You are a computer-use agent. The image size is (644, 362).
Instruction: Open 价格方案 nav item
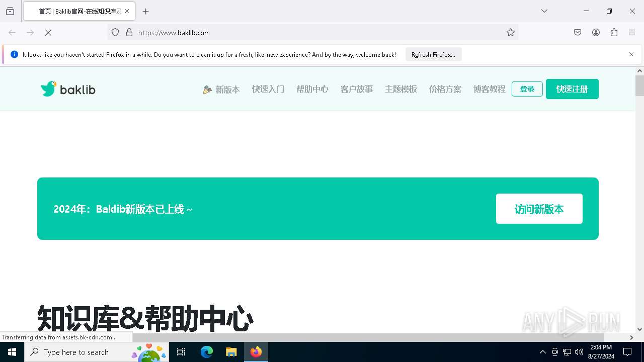point(445,89)
